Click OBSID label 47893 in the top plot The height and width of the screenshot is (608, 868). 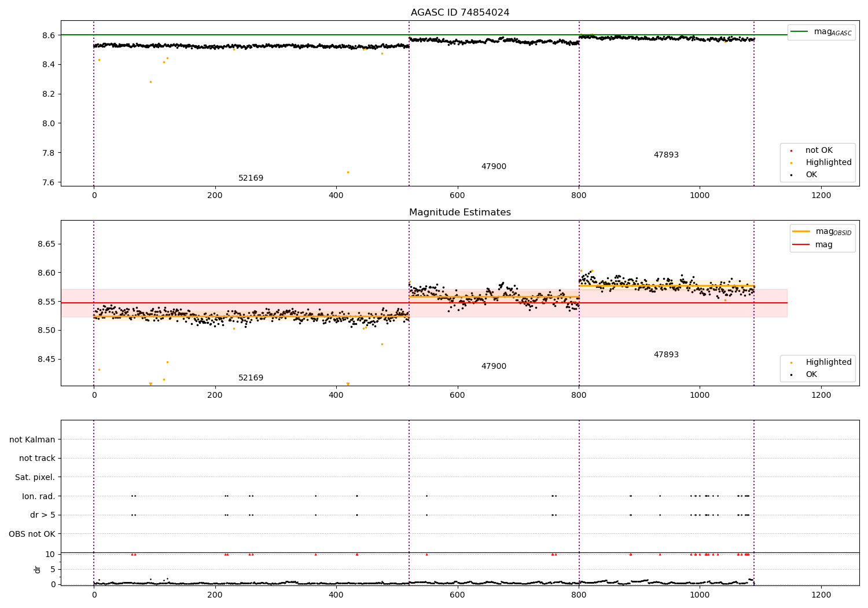[666, 155]
